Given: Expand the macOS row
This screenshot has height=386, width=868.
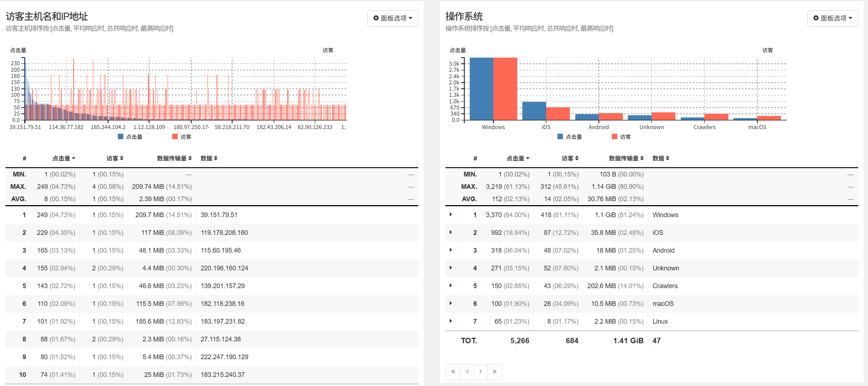Looking at the screenshot, I should point(451,303).
